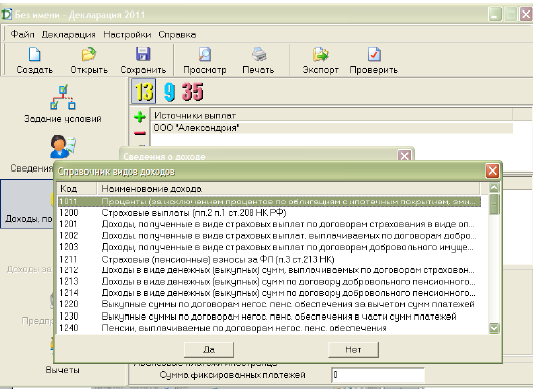Close the Справочник видов доходов dialog
533x389 pixels.
pos(492,171)
